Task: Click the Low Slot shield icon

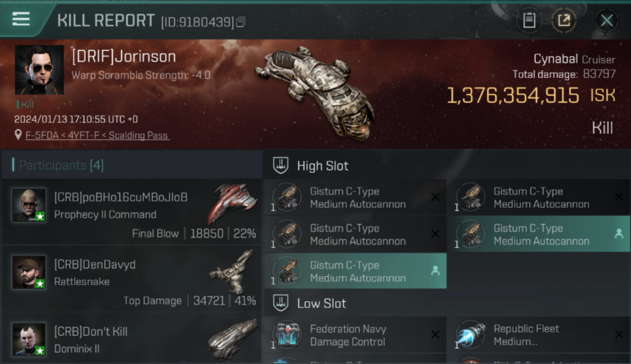Action: click(281, 303)
